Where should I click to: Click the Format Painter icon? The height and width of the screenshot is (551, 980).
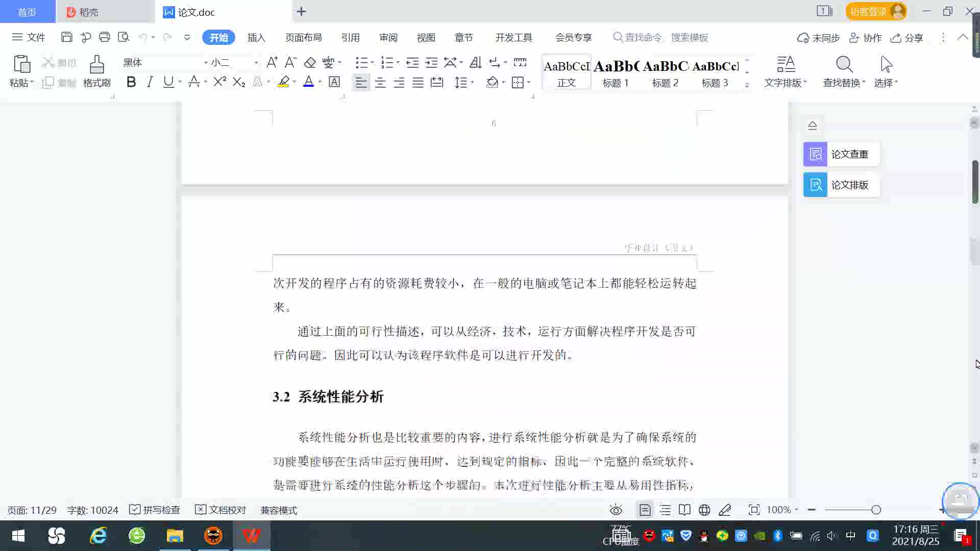click(x=96, y=65)
